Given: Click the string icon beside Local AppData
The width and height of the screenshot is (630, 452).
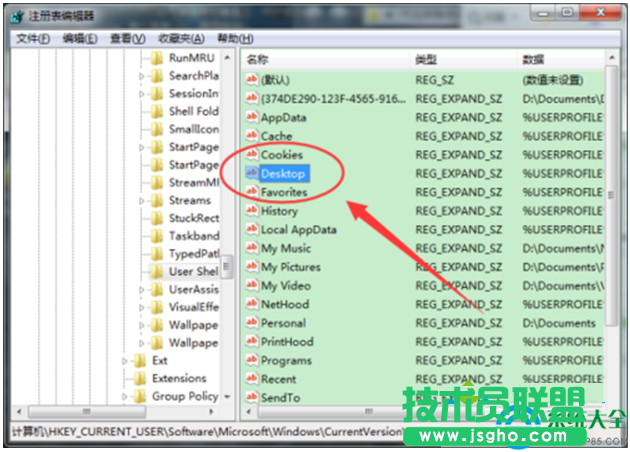Looking at the screenshot, I should point(252,229).
